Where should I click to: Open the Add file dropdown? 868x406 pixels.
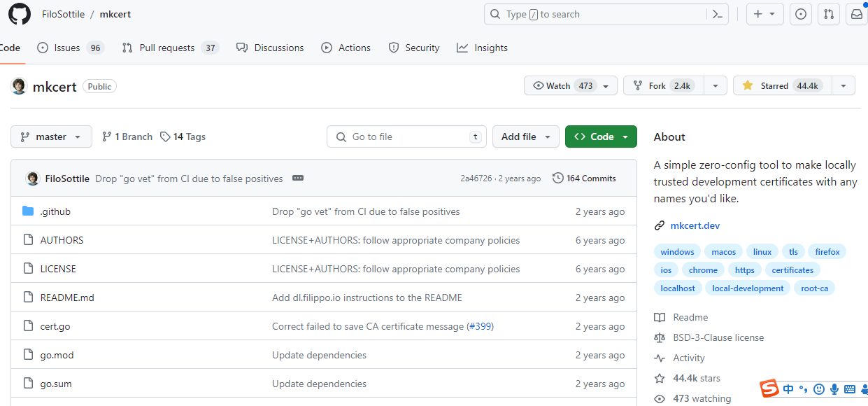click(x=526, y=136)
